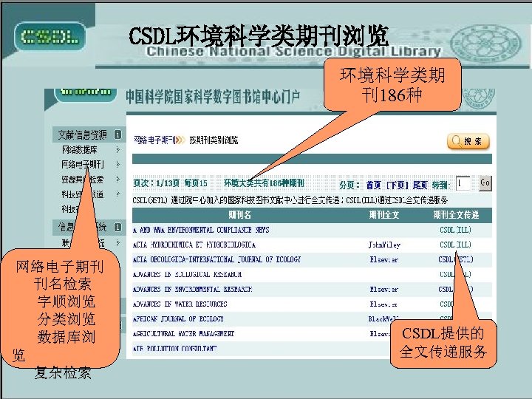Jump to the 尾页 last page link
532x399 pixels.
pyautogui.click(x=420, y=185)
